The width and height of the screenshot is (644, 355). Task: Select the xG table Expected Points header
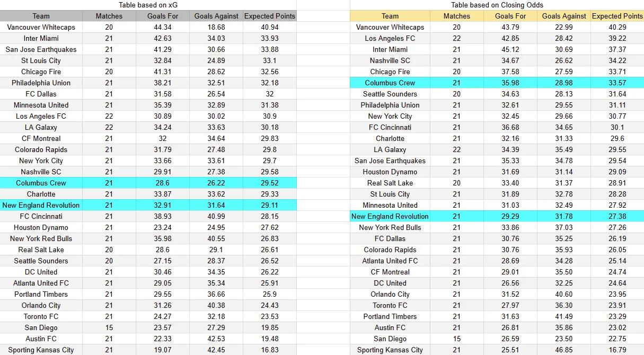[x=270, y=16]
